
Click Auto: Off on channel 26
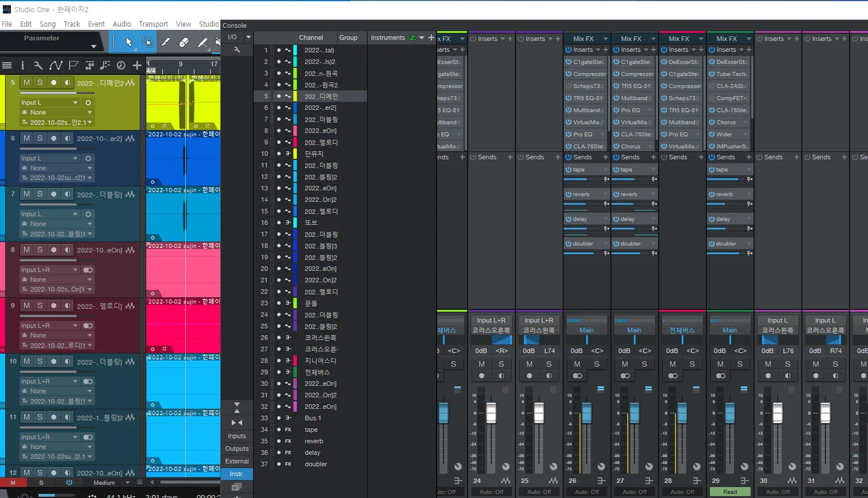coord(587,492)
